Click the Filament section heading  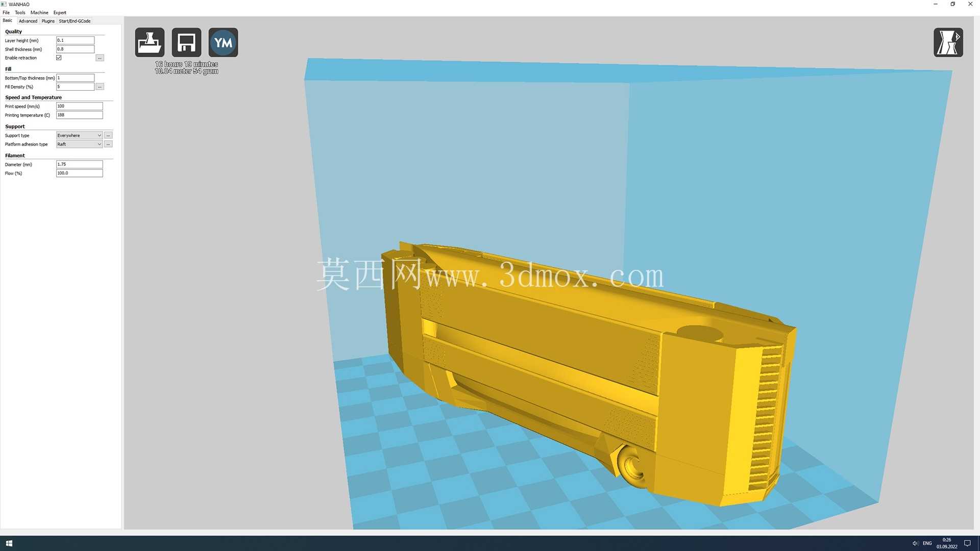coord(15,156)
